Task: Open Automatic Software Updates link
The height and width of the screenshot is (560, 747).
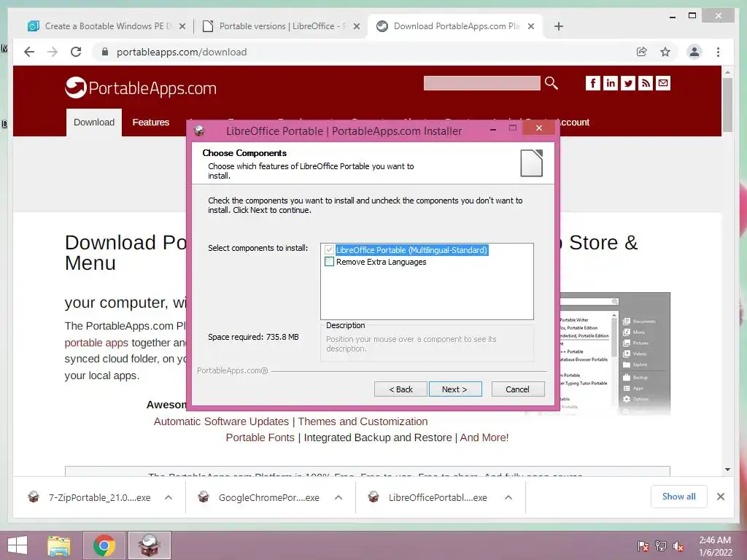Action: click(x=221, y=421)
